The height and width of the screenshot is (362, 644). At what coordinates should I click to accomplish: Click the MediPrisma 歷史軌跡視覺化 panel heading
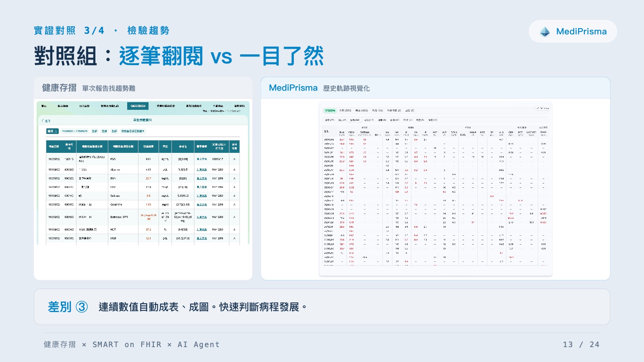click(319, 88)
